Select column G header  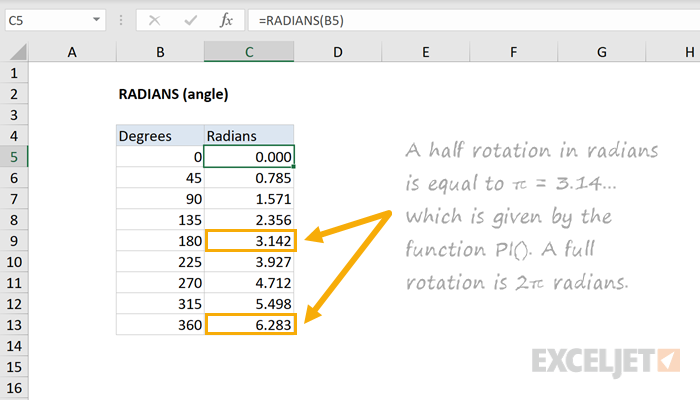point(602,51)
